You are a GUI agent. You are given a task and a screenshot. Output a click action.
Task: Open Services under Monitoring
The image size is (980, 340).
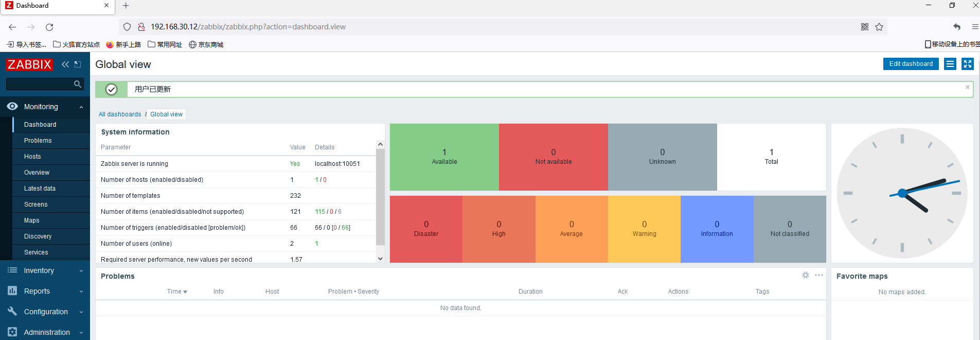coord(51,252)
